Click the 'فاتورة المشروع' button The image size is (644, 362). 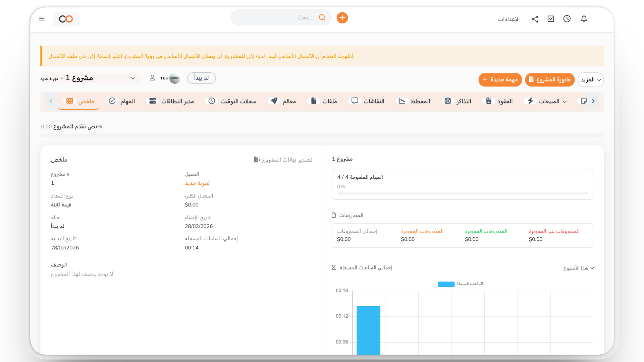[x=549, y=80]
